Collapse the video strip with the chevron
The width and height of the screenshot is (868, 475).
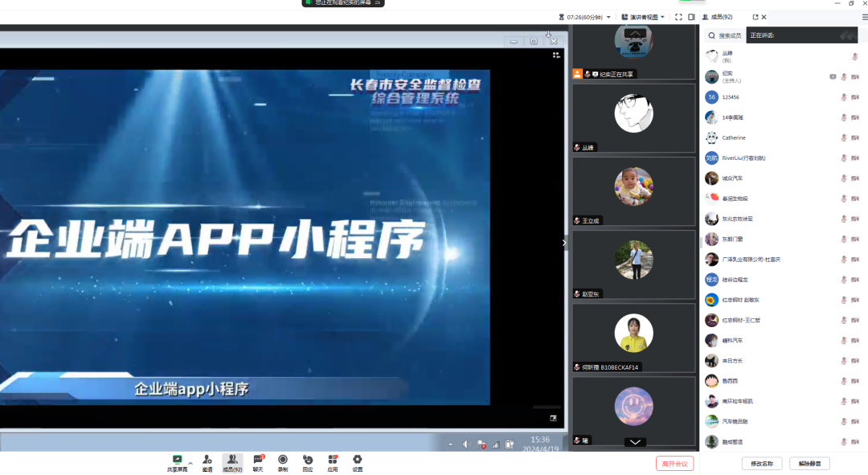tap(564, 243)
